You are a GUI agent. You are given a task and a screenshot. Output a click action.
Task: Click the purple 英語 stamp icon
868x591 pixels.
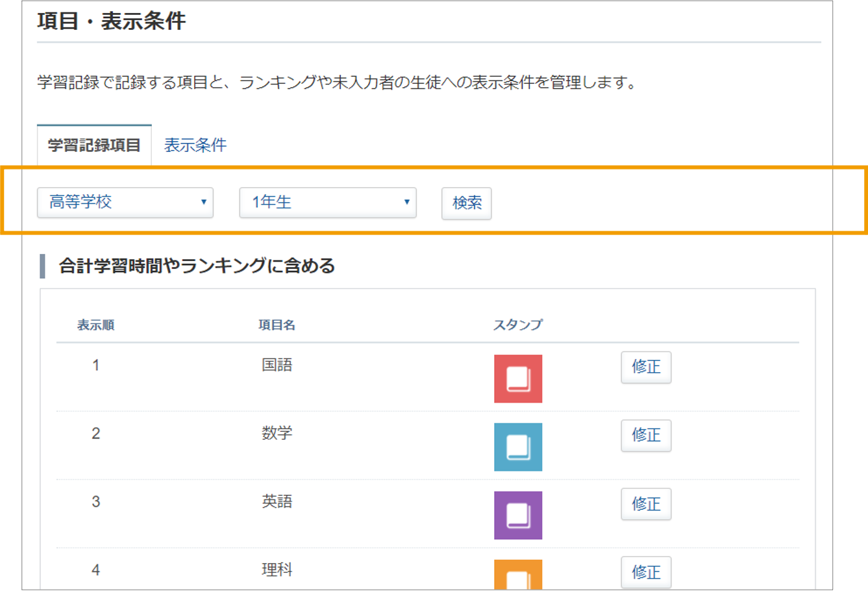(518, 515)
